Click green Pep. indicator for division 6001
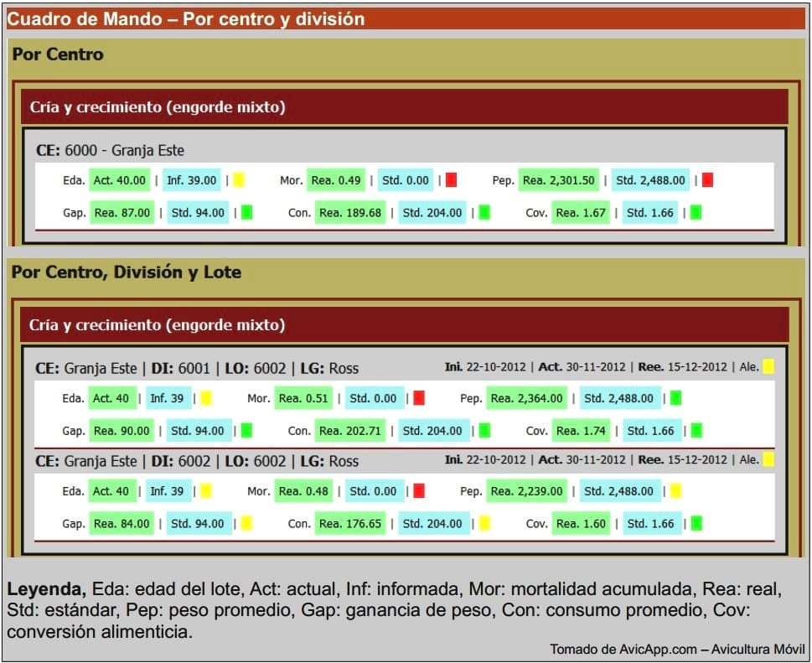The height and width of the screenshot is (663, 812). (x=675, y=398)
